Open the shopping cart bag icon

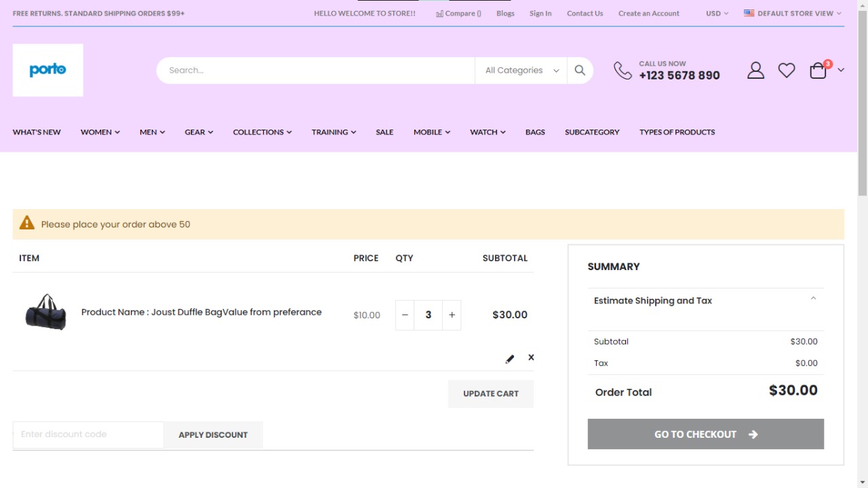coord(818,71)
